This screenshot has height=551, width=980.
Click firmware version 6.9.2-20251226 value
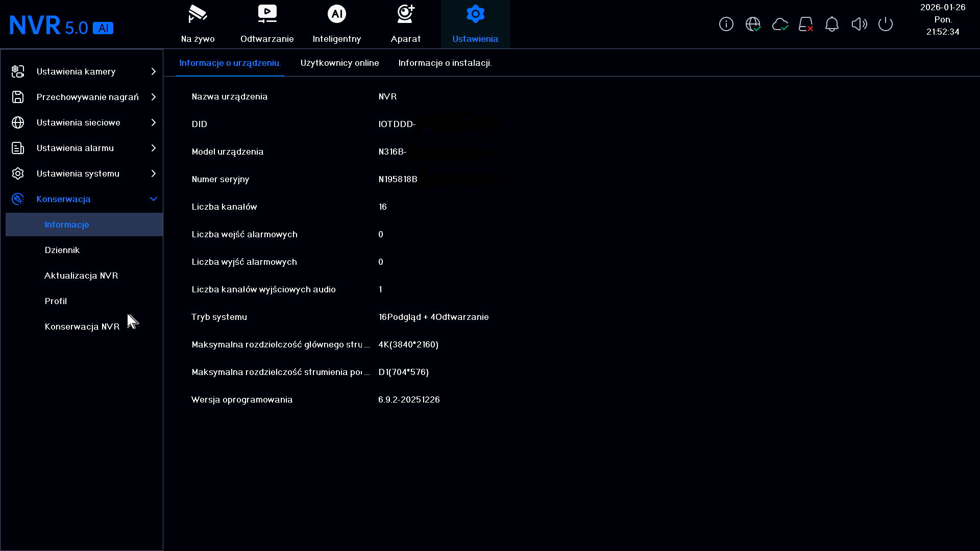click(x=409, y=399)
